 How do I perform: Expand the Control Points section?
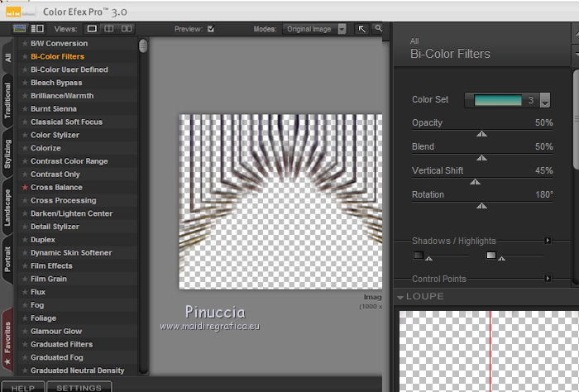point(547,279)
